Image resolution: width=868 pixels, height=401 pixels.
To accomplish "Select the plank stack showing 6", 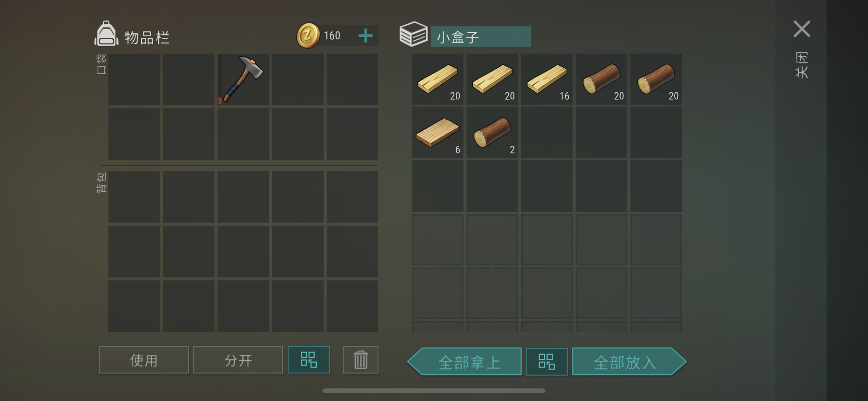I will point(437,133).
